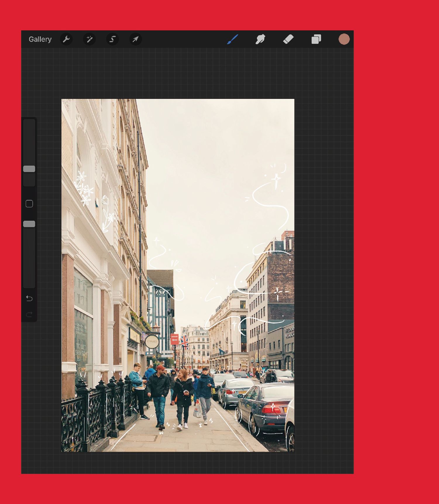Open the Layers panel

[x=316, y=39]
